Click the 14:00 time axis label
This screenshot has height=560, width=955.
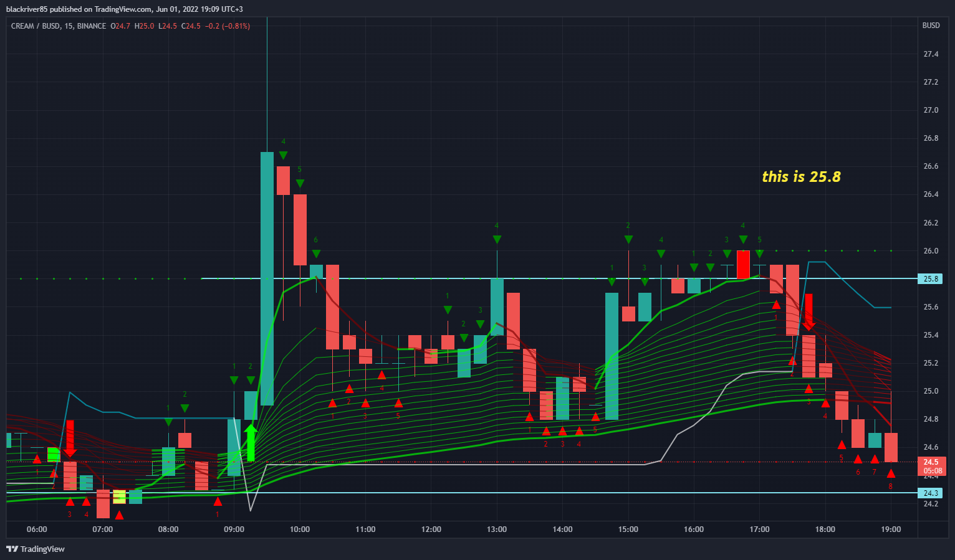click(x=562, y=529)
